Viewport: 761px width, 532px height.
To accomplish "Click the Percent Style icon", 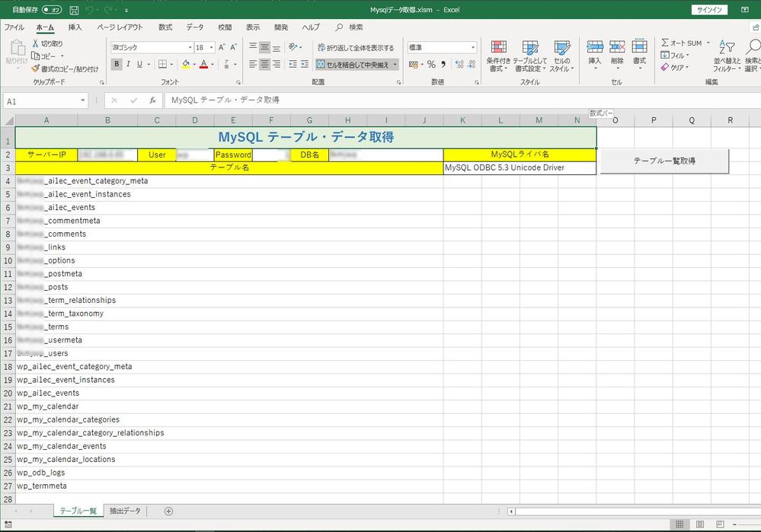I will [431, 64].
